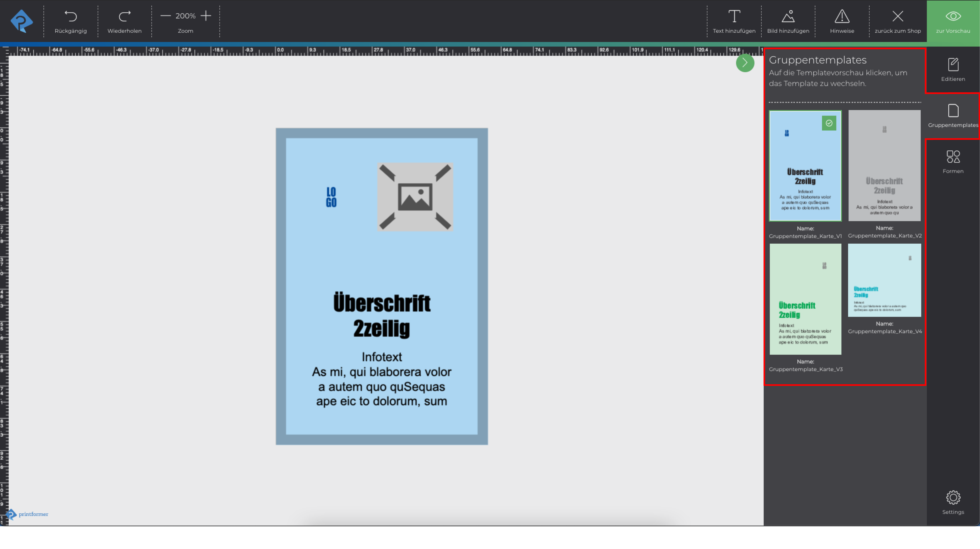
Task: Click the Rückgängig undo icon
Action: click(x=70, y=16)
